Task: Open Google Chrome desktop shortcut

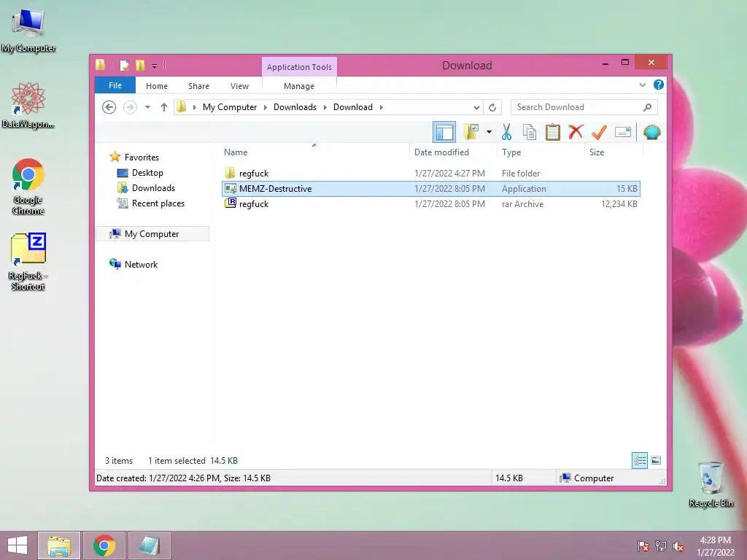Action: 28,187
